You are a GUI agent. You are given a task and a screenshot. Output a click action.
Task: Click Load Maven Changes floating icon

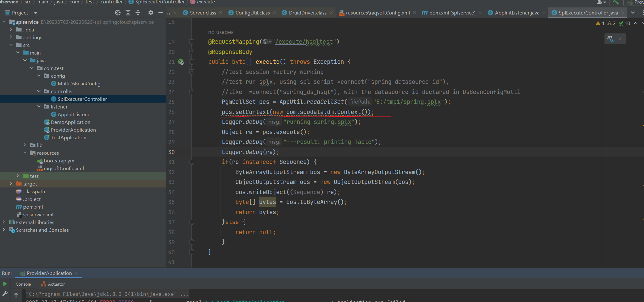coord(610,39)
